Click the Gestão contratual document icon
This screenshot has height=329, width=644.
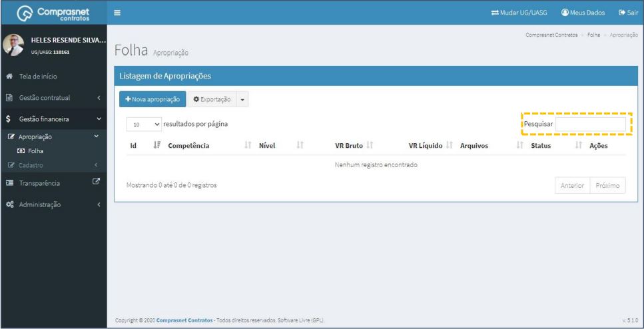(9, 98)
